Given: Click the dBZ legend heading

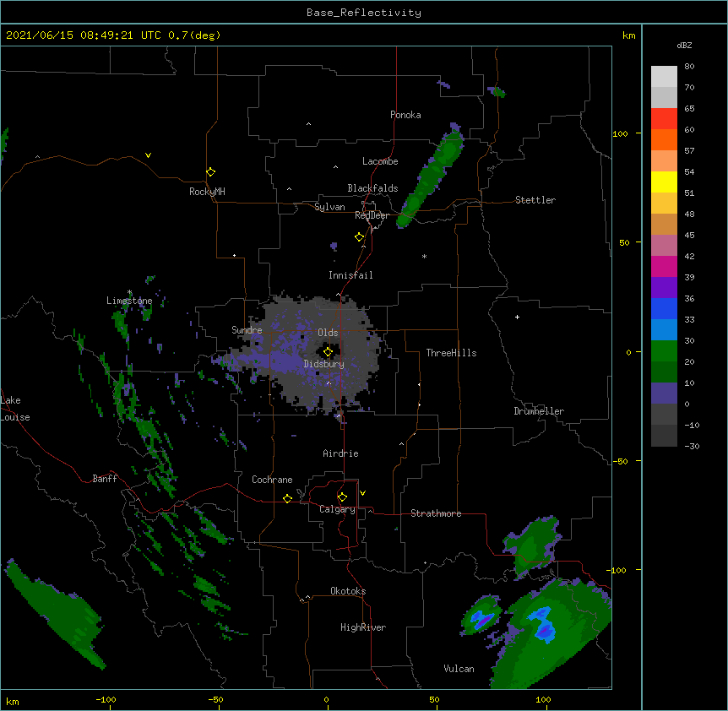Looking at the screenshot, I should [684, 46].
